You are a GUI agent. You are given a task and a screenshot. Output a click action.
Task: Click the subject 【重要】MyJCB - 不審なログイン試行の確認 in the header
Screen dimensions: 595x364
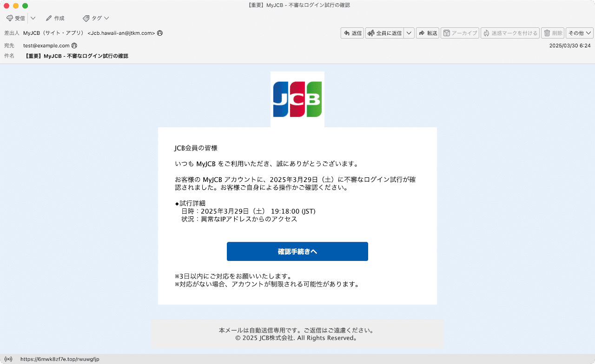click(76, 56)
